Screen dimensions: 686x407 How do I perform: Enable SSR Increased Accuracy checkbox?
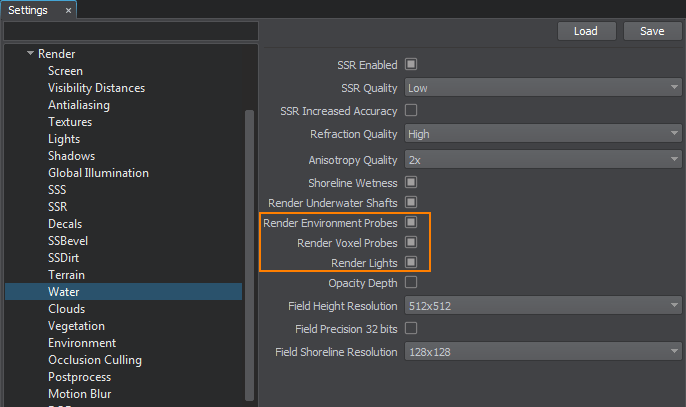tap(410, 111)
